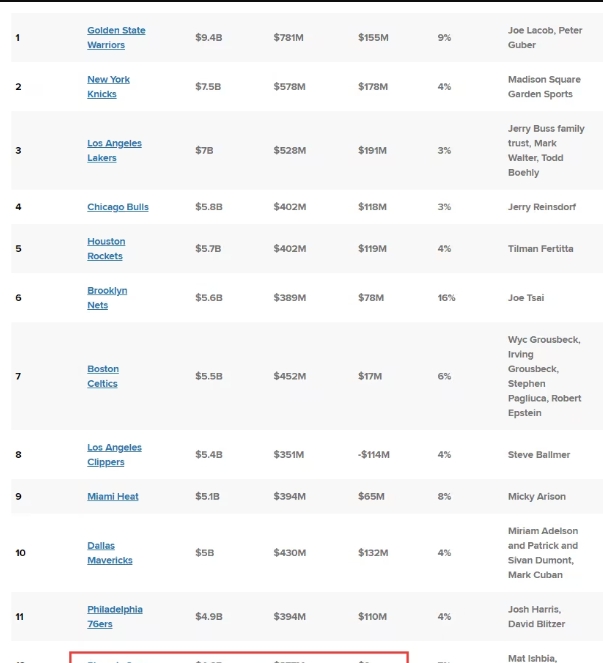
Task: Select Madison Square Garden Sports owner text
Action: pos(543,87)
